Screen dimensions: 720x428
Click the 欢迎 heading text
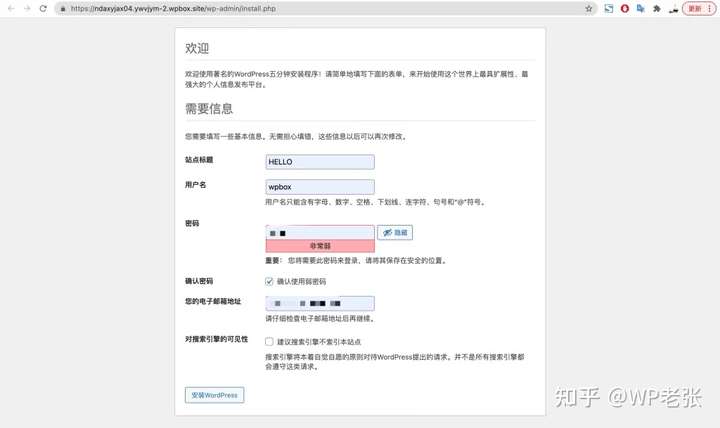[x=197, y=48]
